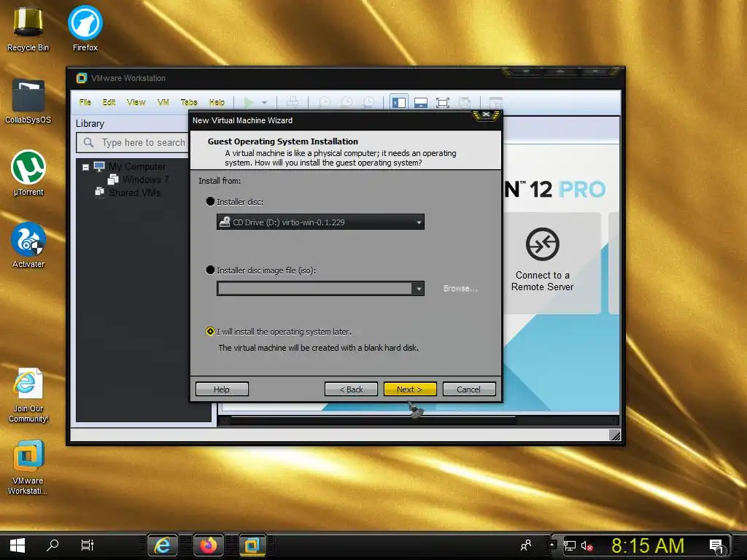Open the CollabSysOS desktop folder
The image size is (747, 560).
coord(28,101)
